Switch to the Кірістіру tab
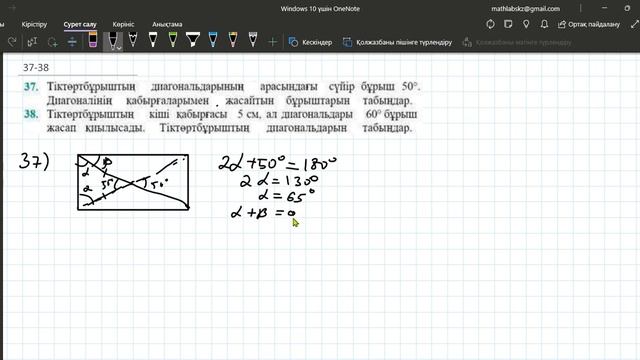The height and width of the screenshot is (360, 640). click(34, 24)
